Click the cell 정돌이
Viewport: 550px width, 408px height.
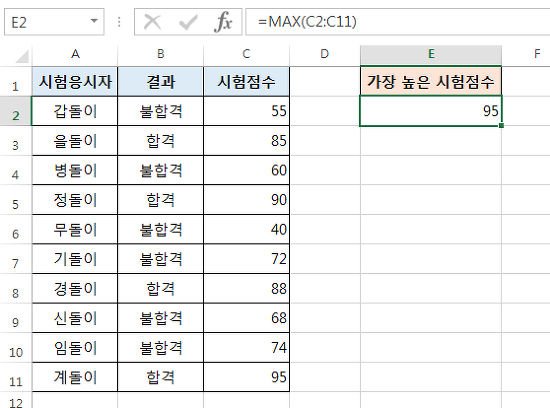pos(75,200)
